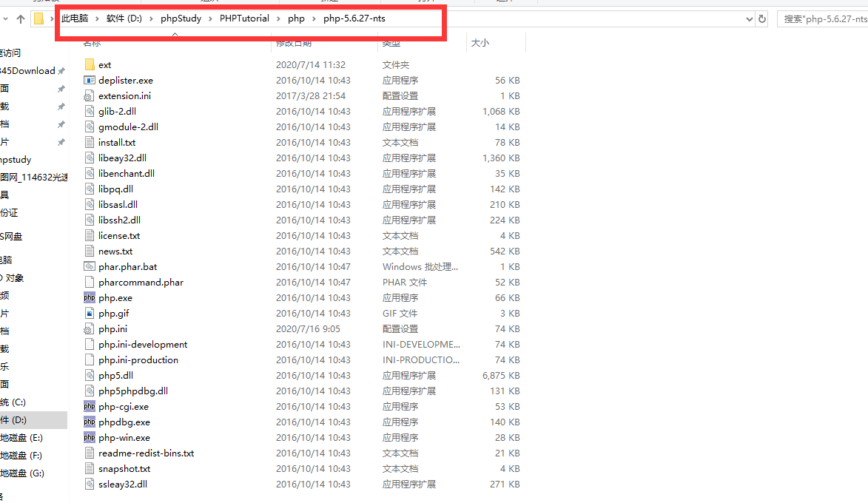Click the libenchant.dll file icon
The image size is (868, 503).
pos(89,173)
